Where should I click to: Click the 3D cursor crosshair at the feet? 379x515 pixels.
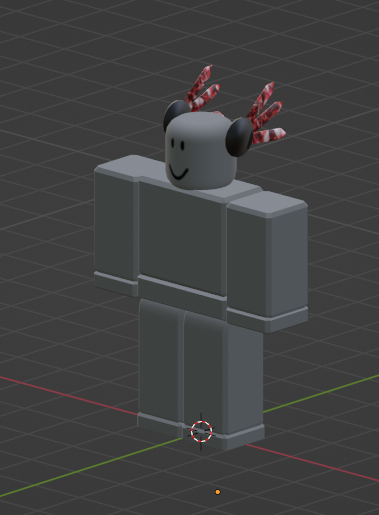click(x=201, y=431)
